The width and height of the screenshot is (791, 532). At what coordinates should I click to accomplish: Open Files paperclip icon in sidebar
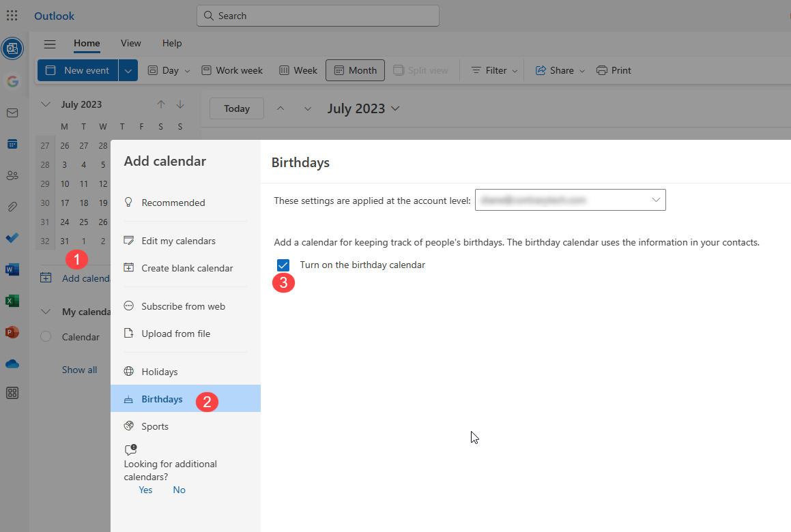tap(12, 207)
